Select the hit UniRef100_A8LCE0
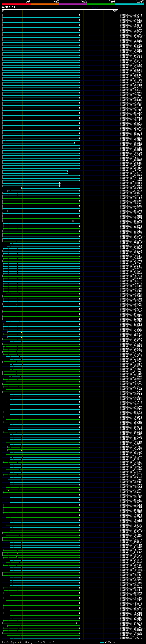 [x=131, y=198]
